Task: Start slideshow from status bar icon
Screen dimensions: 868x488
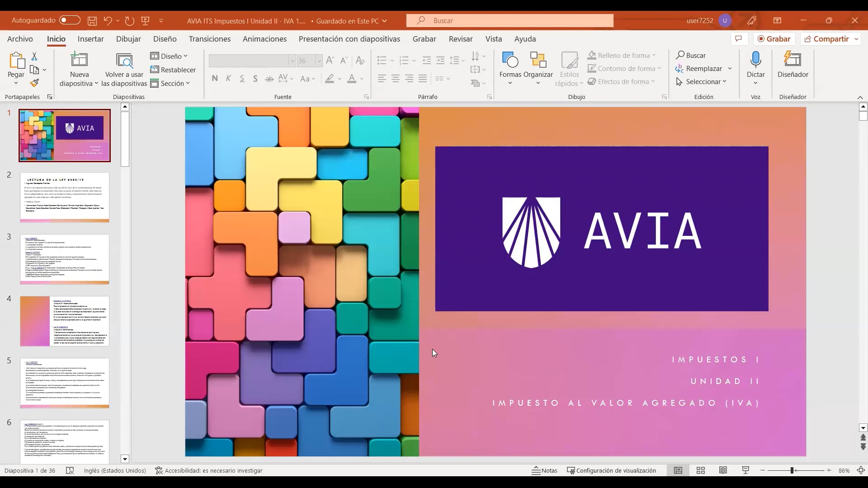Action: (745, 470)
